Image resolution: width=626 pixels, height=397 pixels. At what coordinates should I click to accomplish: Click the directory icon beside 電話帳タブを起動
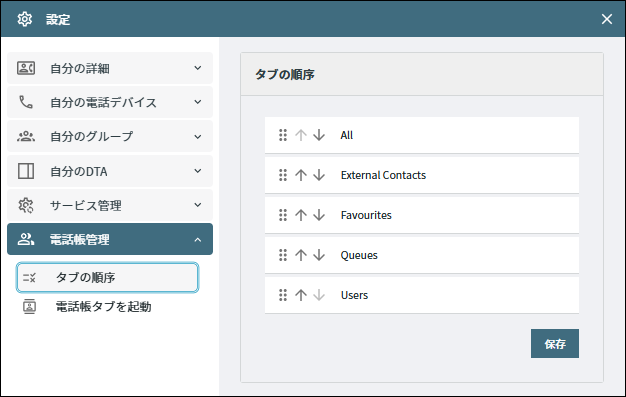(x=30, y=306)
